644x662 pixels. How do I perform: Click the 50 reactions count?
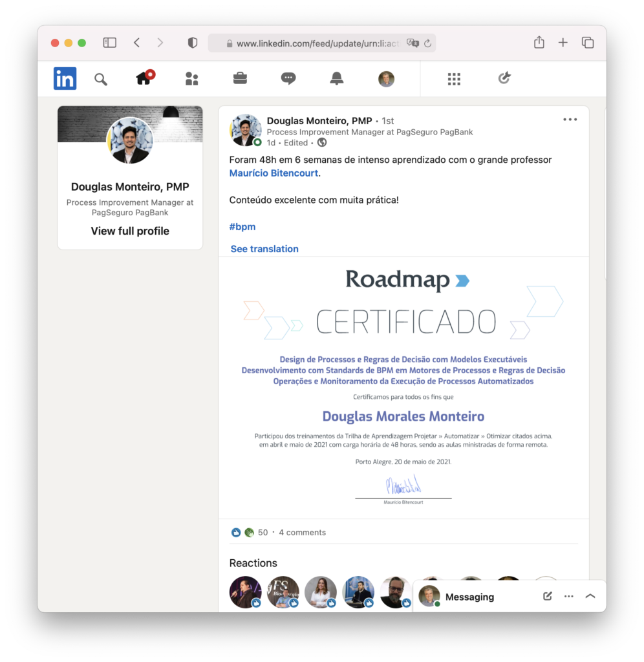[263, 533]
